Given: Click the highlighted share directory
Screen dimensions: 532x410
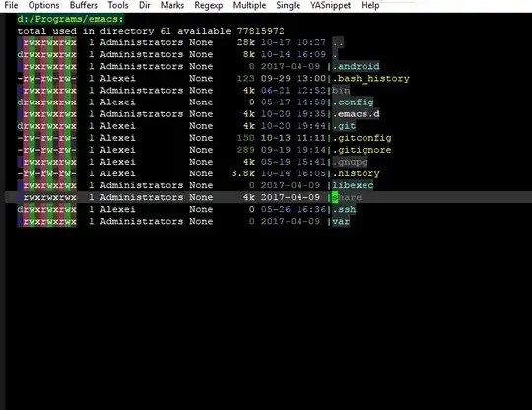Looking at the screenshot, I should coord(347,197).
